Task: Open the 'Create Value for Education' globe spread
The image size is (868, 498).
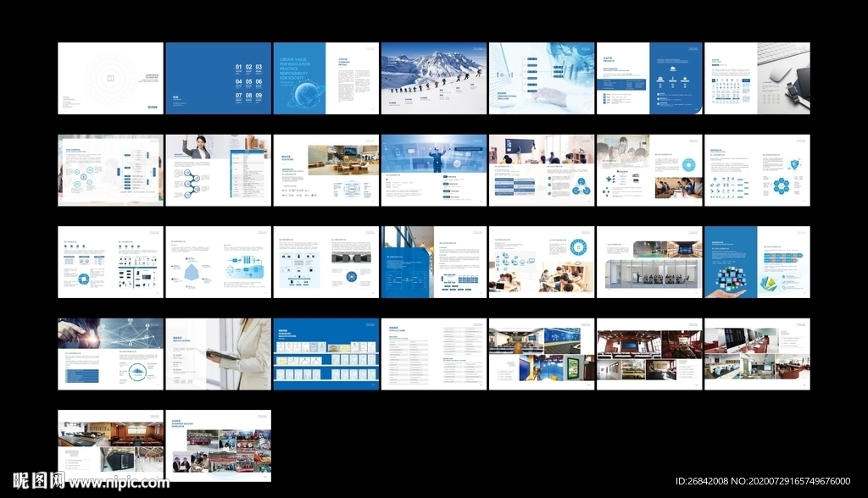Action: coord(326,78)
